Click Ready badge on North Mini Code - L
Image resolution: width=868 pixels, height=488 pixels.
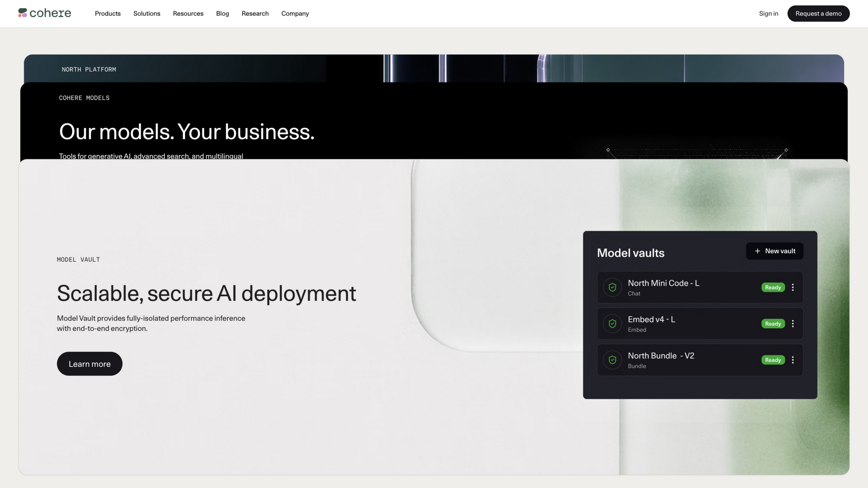tap(773, 287)
